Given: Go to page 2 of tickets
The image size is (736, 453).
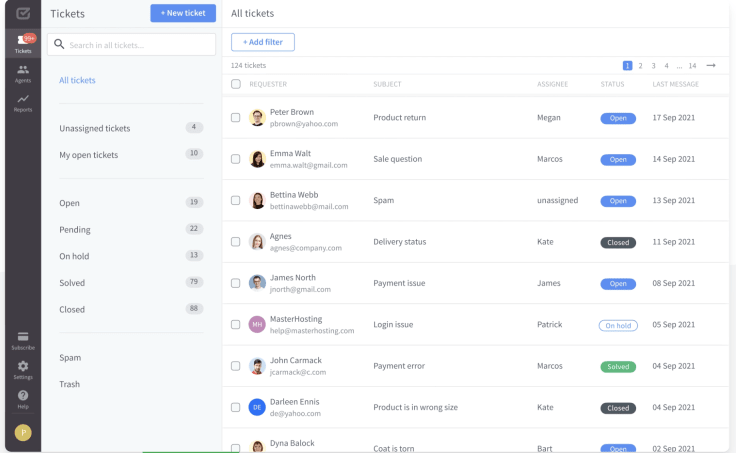Looking at the screenshot, I should pos(640,66).
